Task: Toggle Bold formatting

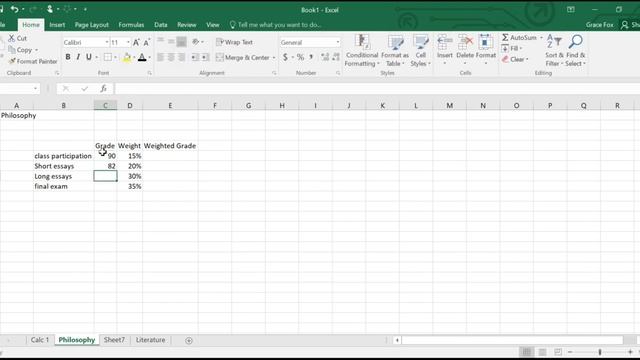Action: [68, 57]
